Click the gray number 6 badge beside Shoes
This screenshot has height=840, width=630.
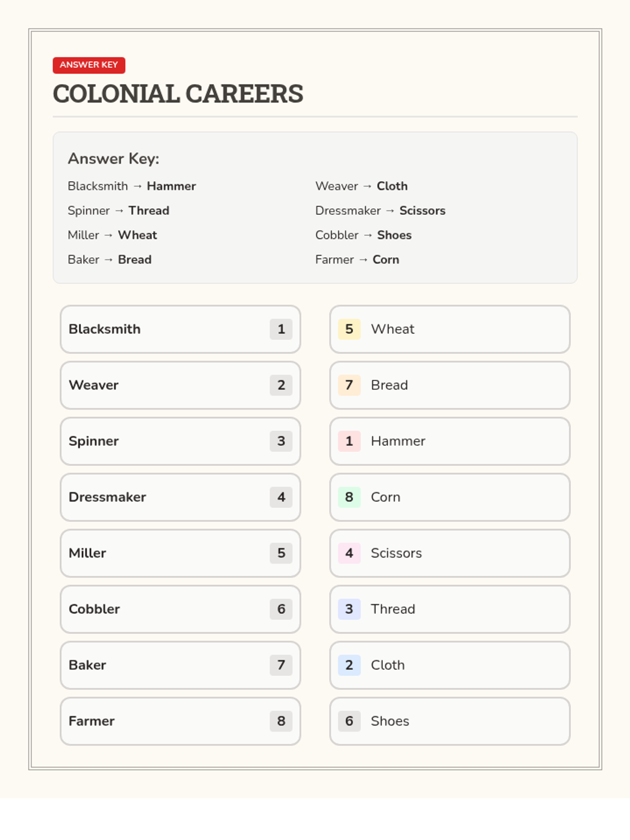coord(349,721)
